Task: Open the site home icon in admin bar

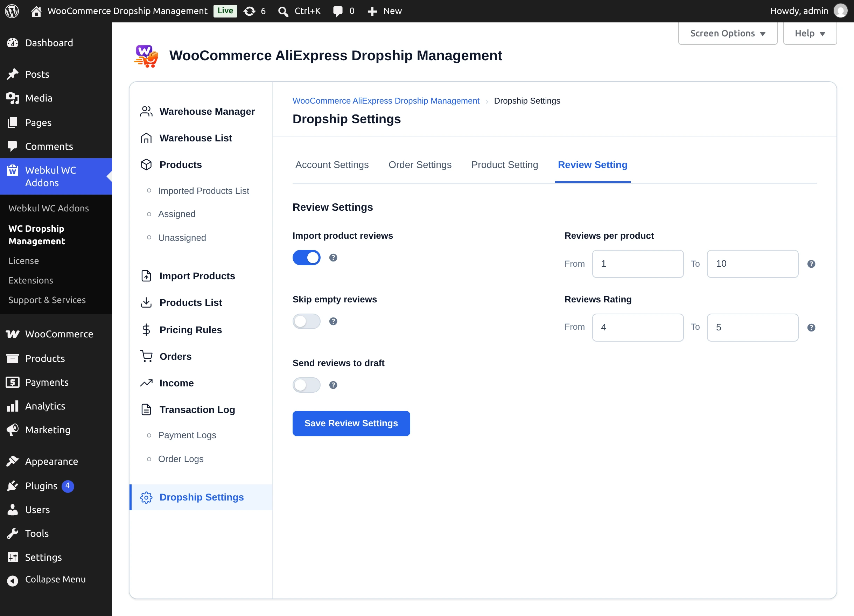Action: [36, 11]
